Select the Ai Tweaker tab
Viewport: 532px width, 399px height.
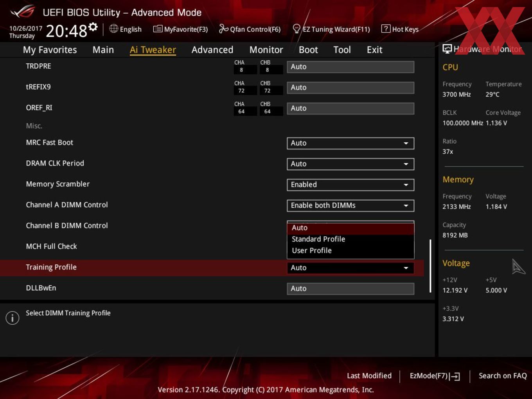click(153, 50)
